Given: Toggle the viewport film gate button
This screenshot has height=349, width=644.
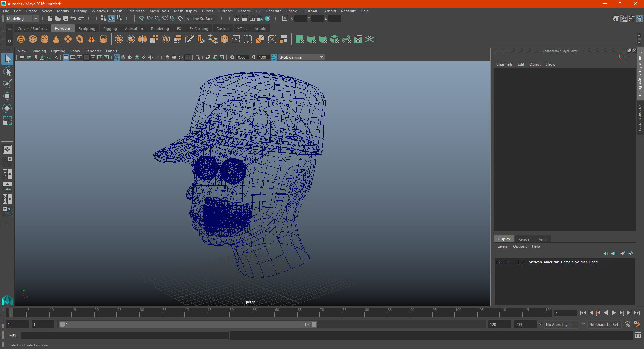Looking at the screenshot, I should (73, 57).
